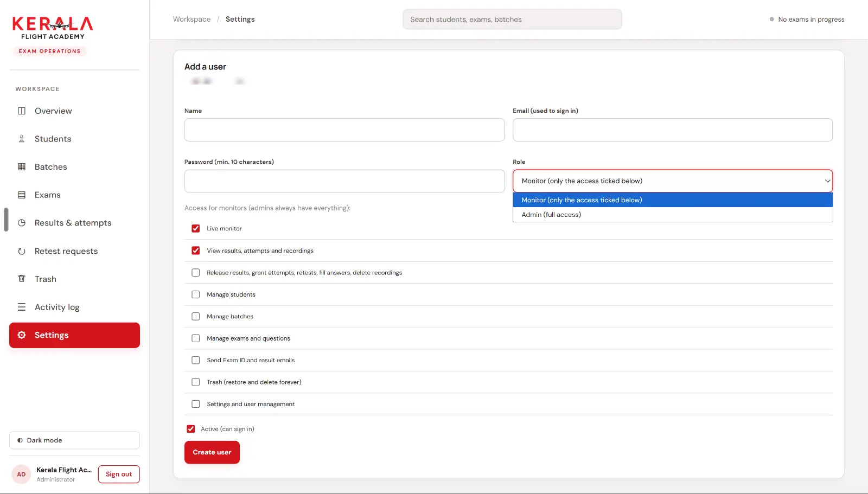The height and width of the screenshot is (494, 868).
Task: Open the Batches section label
Action: click(x=51, y=167)
